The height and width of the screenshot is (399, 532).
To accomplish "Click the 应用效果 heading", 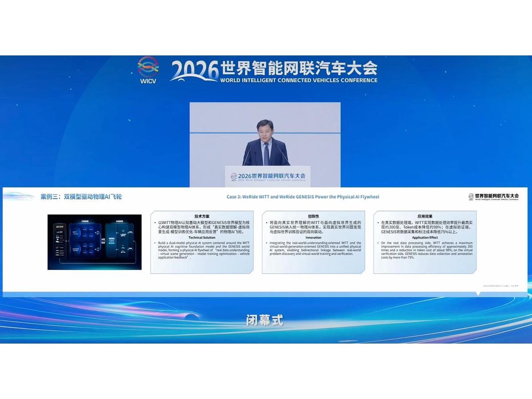I will click(425, 216).
